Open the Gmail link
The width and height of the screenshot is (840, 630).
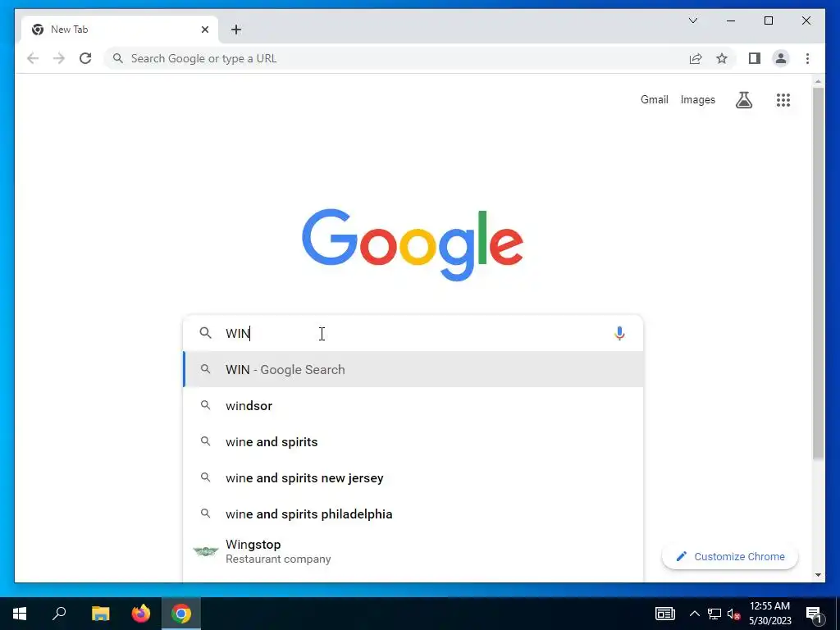click(x=654, y=99)
